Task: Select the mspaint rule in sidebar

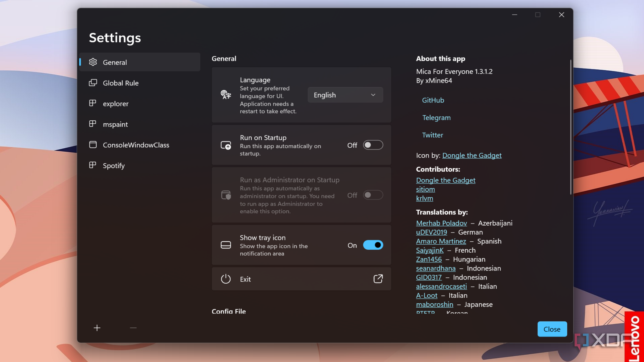Action: tap(115, 124)
